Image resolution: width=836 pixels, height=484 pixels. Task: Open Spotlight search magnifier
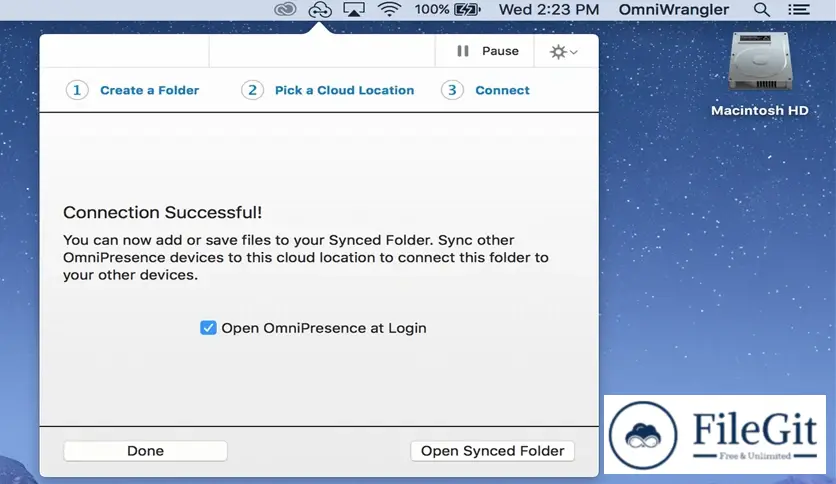pyautogui.click(x=761, y=10)
